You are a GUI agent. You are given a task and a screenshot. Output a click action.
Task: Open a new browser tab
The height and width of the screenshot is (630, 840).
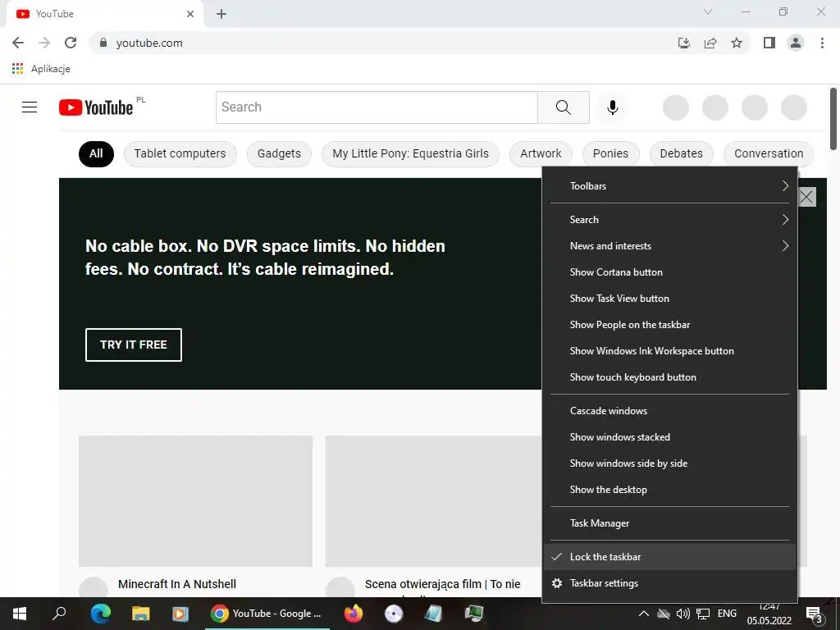click(221, 14)
